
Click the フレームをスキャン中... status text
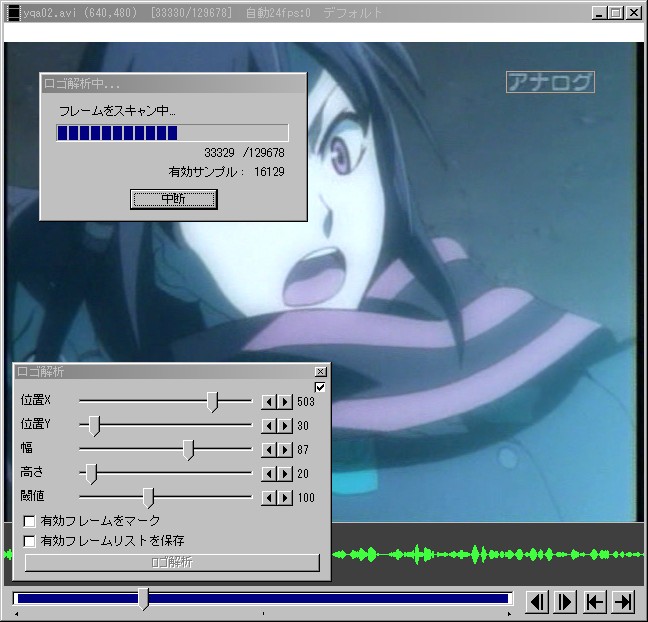coord(117,111)
